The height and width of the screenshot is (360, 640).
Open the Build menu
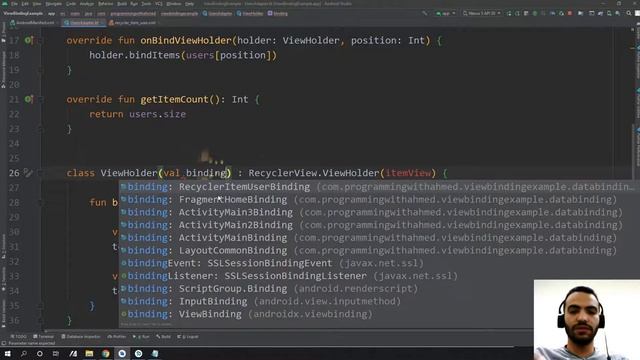122,4
